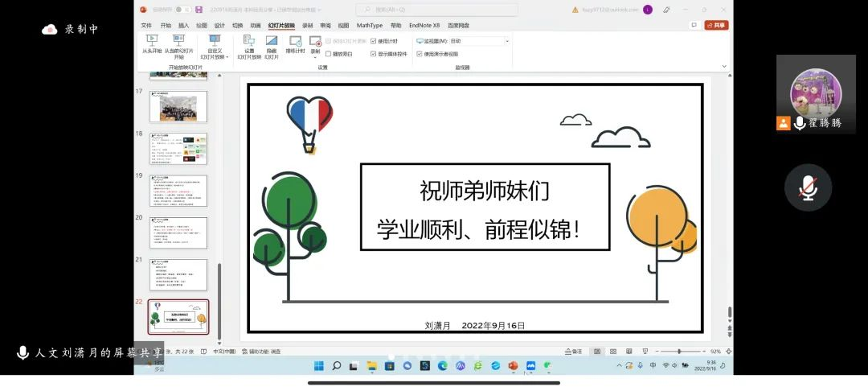Click the purple save icon in title bar
Viewport: 868px width, 391px height.
click(199, 10)
